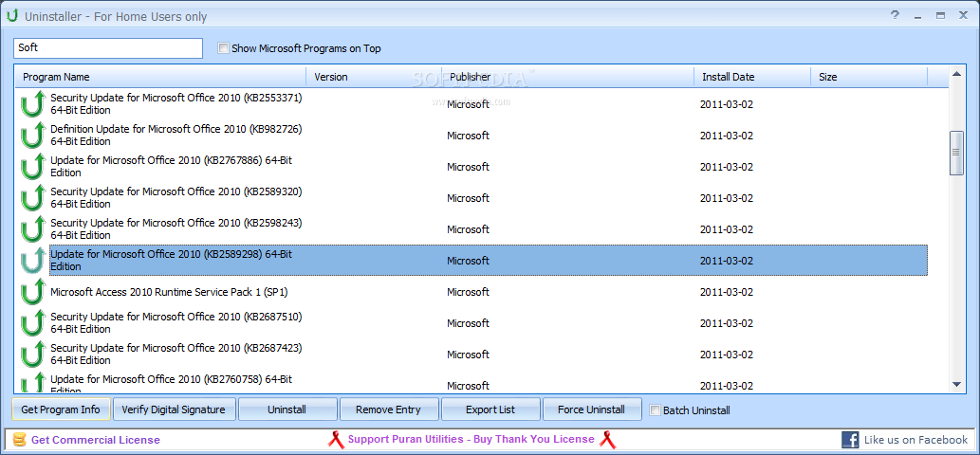
Task: Click the scrollbar down arrow
Action: coord(956,385)
